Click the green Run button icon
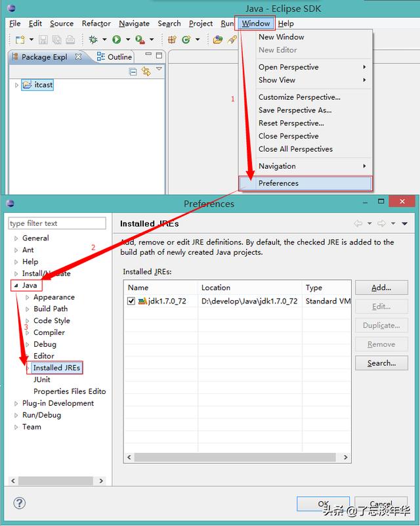420x526 pixels. coord(116,39)
